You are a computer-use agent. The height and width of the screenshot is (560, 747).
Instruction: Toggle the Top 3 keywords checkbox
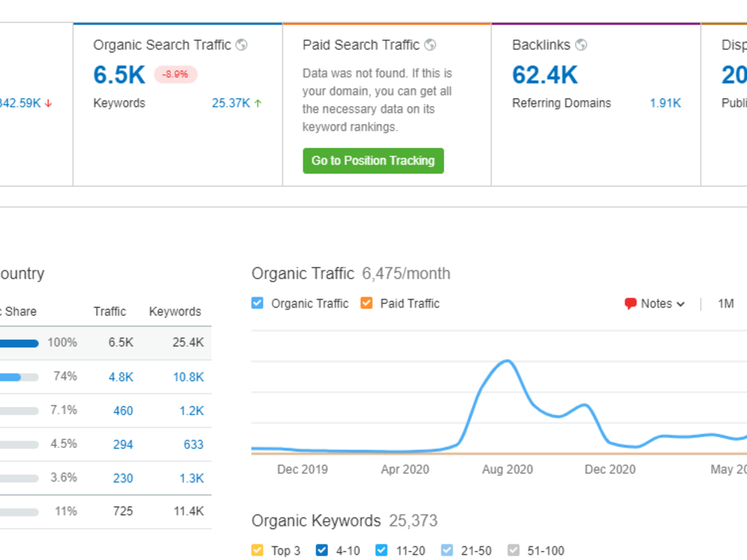click(x=257, y=550)
